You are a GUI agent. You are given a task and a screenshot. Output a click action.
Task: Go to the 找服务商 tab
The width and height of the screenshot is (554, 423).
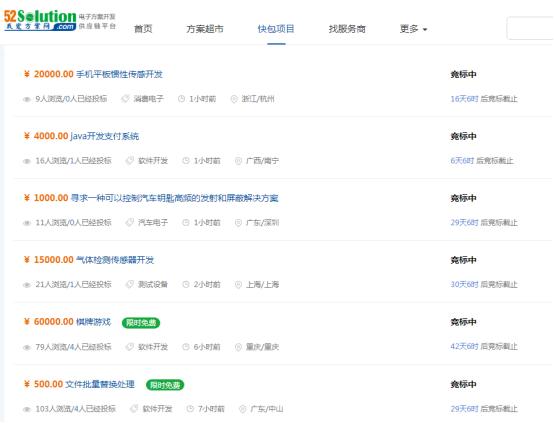[347, 29]
